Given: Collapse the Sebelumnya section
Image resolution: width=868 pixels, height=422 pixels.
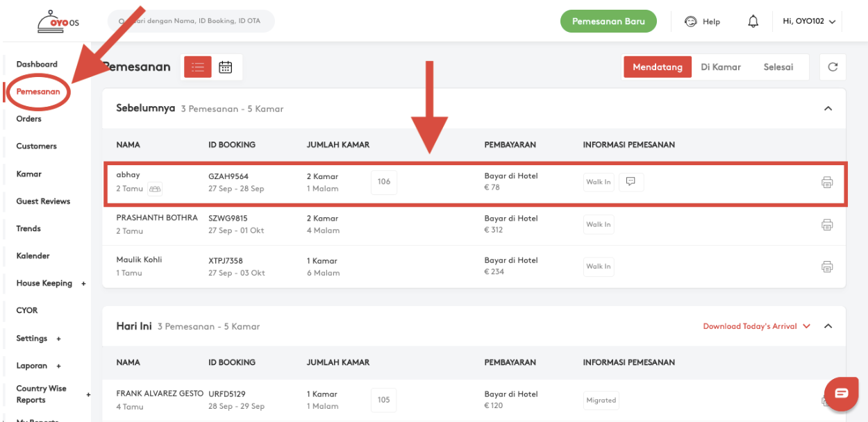Looking at the screenshot, I should pyautogui.click(x=828, y=108).
